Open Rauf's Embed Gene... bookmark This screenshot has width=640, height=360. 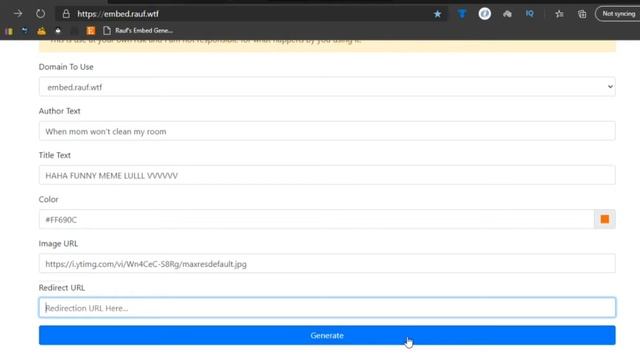point(138,31)
